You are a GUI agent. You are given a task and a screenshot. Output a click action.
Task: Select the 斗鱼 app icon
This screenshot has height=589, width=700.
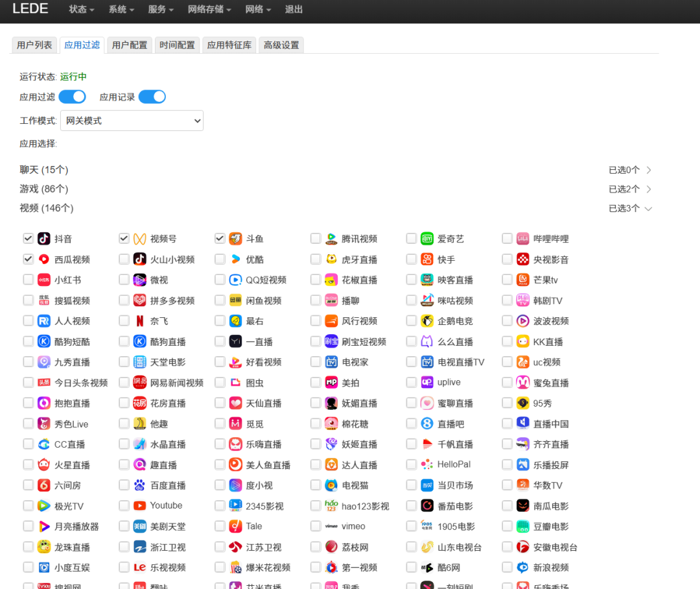(235, 238)
